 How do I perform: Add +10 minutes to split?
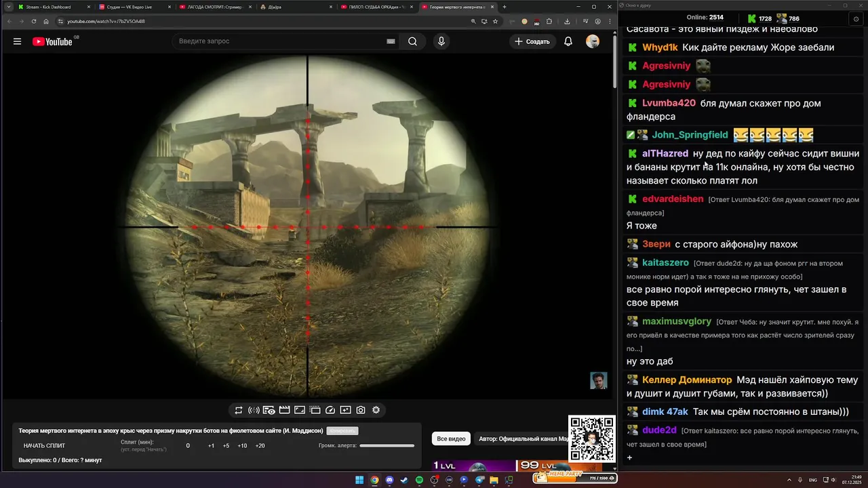click(242, 446)
